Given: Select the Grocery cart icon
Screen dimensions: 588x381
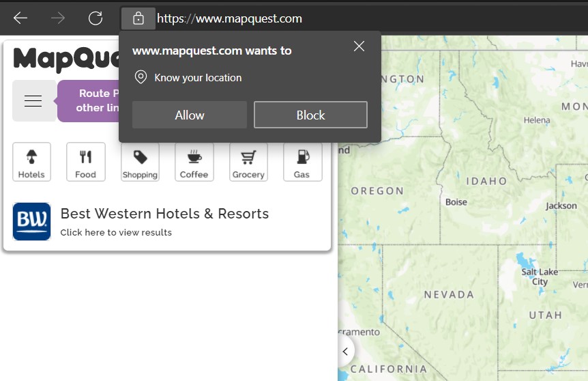Looking at the screenshot, I should pos(248,162).
